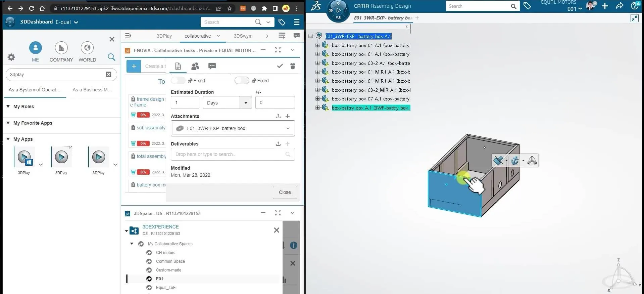Viewport: 644px width, 294px height.
Task: Switch to the 3DSwym dashboard tab
Action: click(243, 36)
